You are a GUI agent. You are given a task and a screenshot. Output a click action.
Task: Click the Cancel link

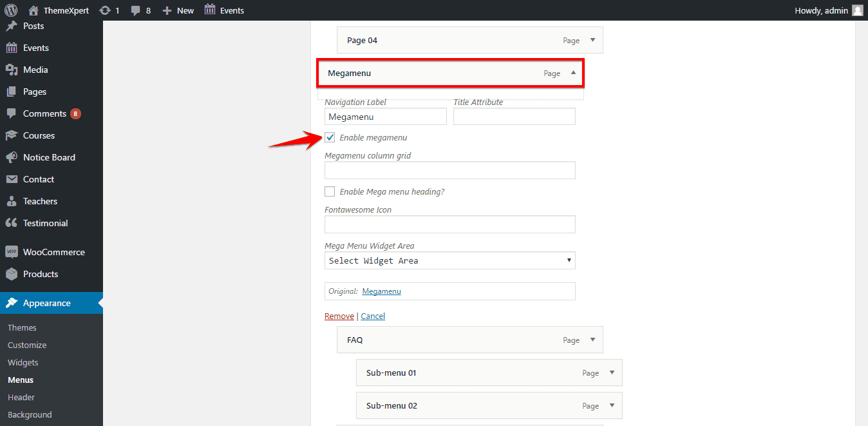(373, 316)
